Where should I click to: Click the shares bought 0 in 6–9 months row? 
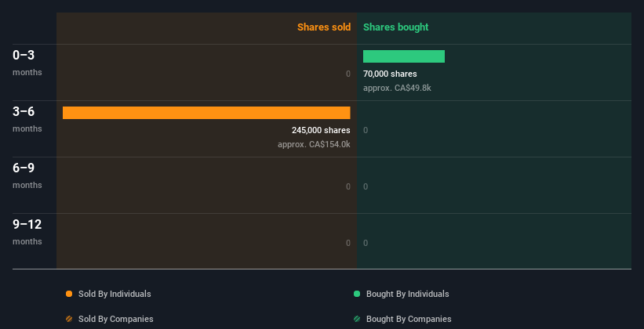[x=366, y=186]
